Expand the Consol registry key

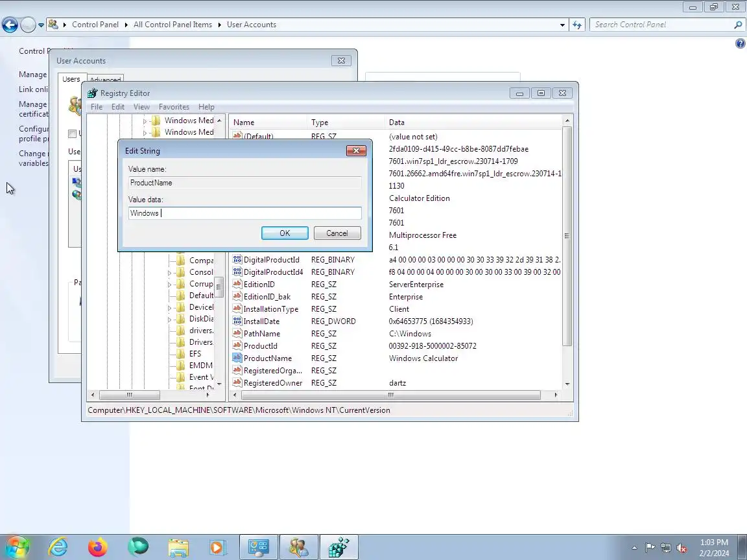[x=169, y=272]
